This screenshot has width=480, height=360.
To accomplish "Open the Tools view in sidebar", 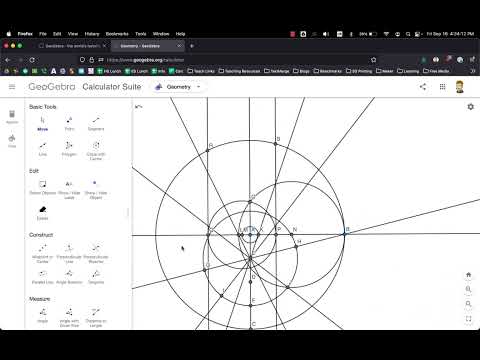I will click(12, 141).
